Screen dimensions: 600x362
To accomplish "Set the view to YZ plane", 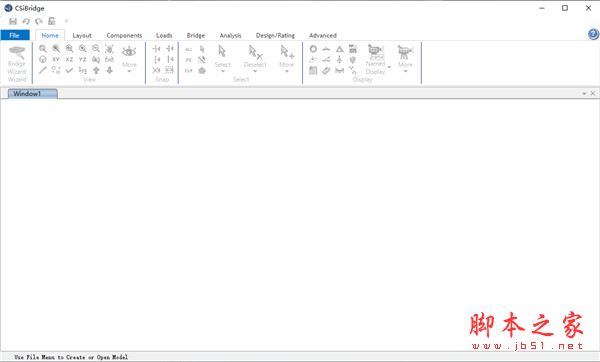I will pyautogui.click(x=83, y=59).
